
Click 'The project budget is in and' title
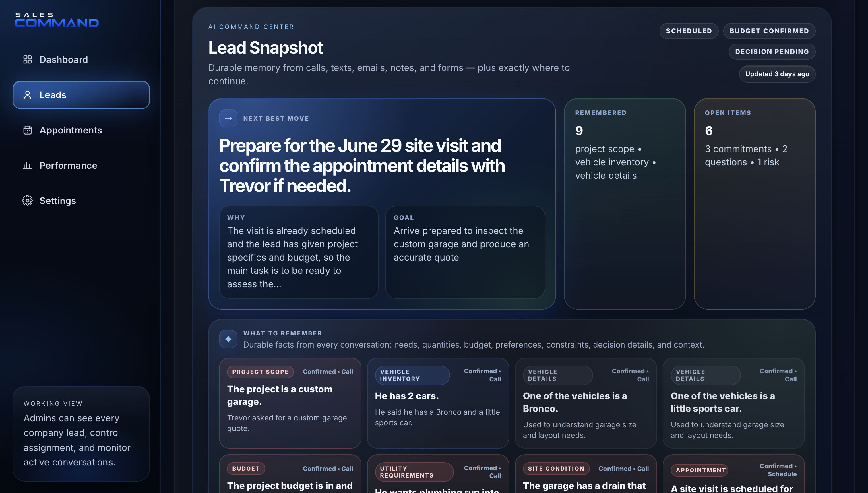[290, 486]
